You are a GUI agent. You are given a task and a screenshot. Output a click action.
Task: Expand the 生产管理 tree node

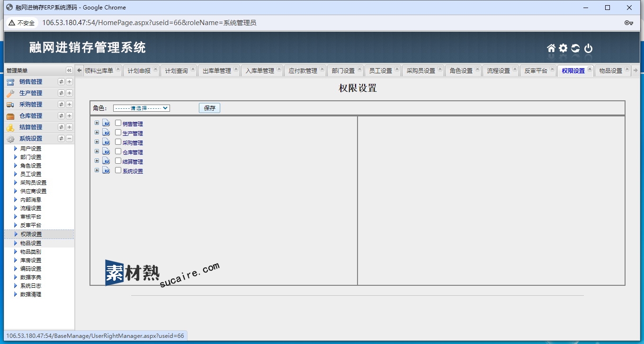97,132
